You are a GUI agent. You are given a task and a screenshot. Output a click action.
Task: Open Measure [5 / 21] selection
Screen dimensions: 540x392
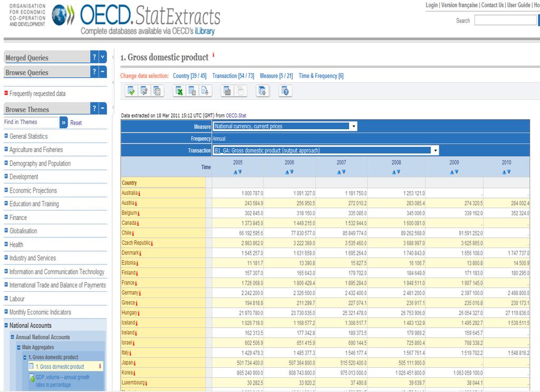pyautogui.click(x=276, y=76)
